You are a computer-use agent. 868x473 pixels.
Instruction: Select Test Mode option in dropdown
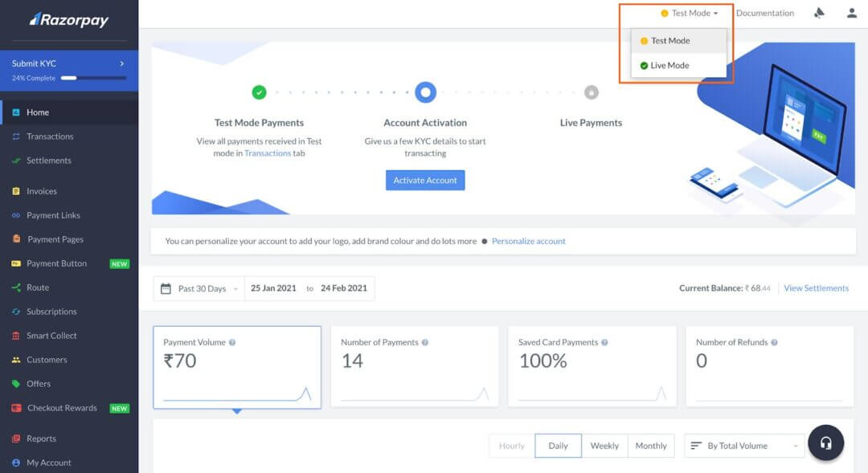(x=669, y=41)
